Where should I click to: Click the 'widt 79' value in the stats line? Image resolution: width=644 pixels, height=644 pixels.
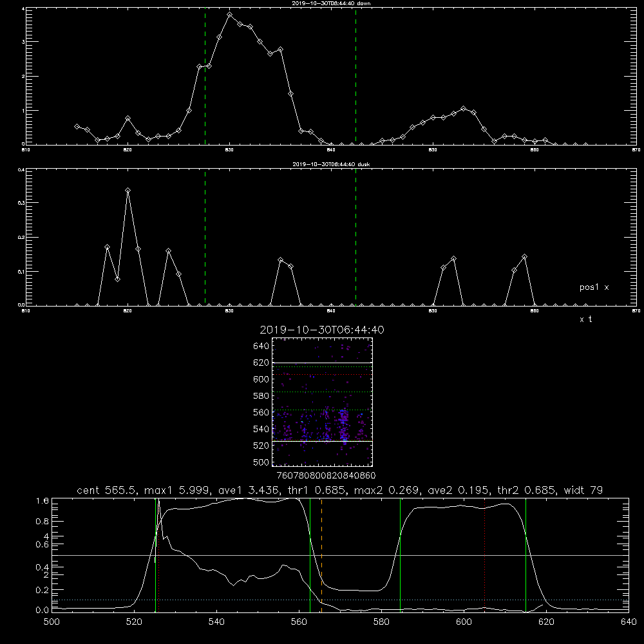(x=584, y=490)
